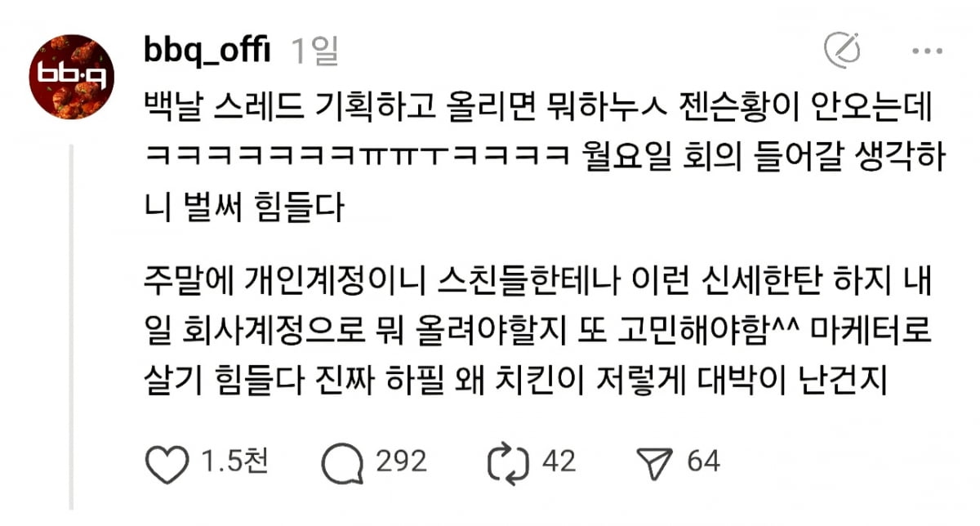
Task: Open the 292 replies count
Action: [401, 463]
